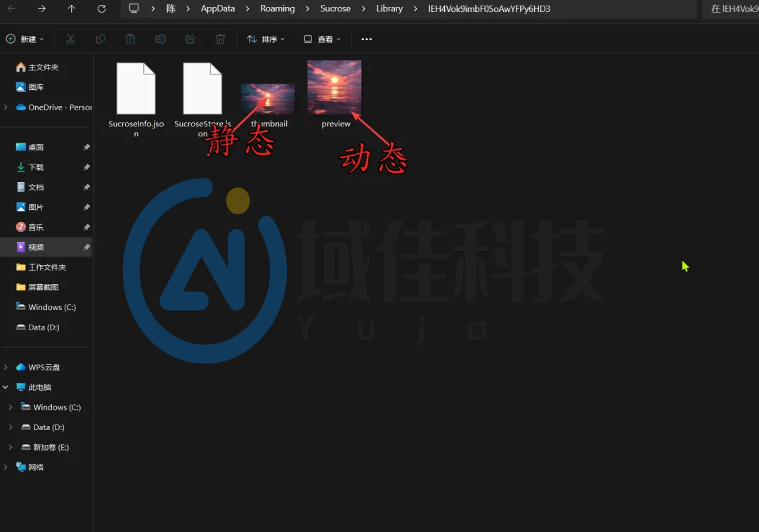
Task: Open 下载 (Downloads) quick access folder
Action: click(x=30, y=167)
